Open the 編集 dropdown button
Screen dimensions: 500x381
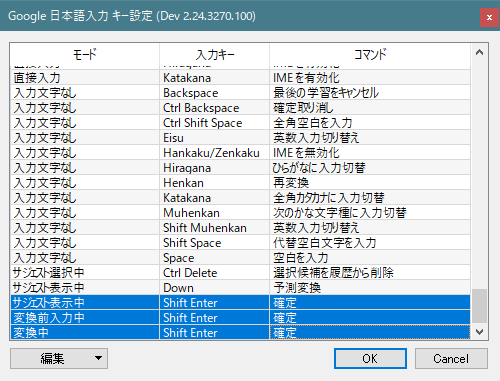coord(59,358)
